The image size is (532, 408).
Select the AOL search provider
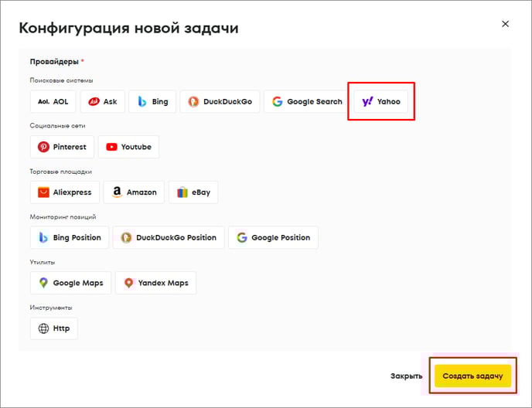click(x=53, y=101)
